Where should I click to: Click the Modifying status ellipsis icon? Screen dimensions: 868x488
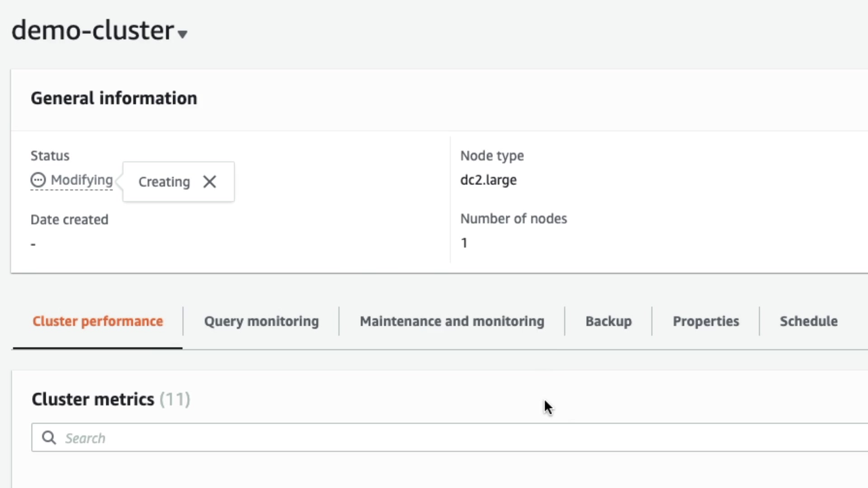click(x=38, y=180)
